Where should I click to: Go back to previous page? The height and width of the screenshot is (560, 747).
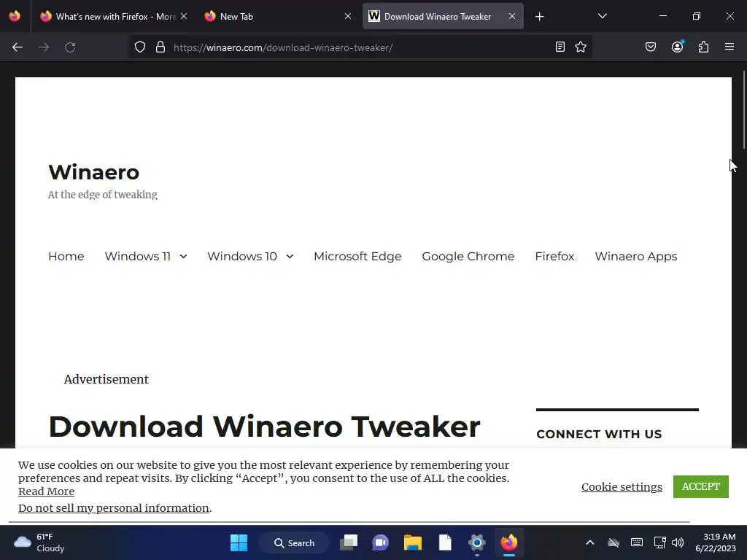pos(18,47)
